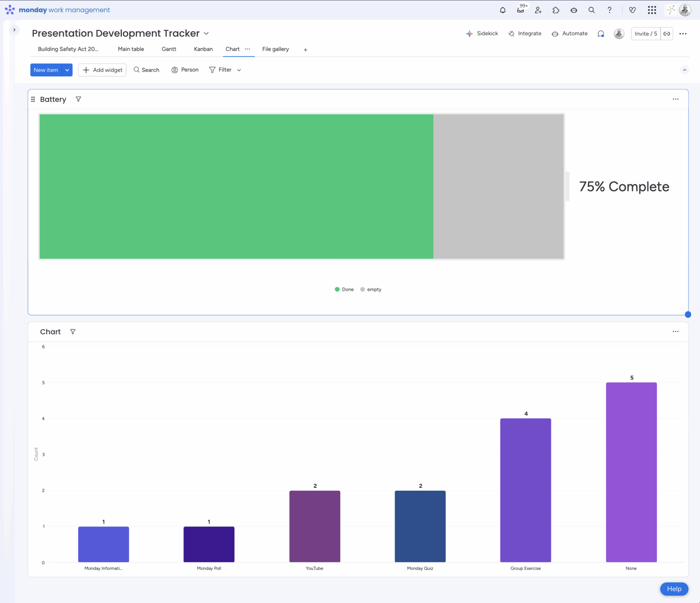Viewport: 700px width, 603px height.
Task: Expand the New item dropdown arrow
Action: click(67, 70)
